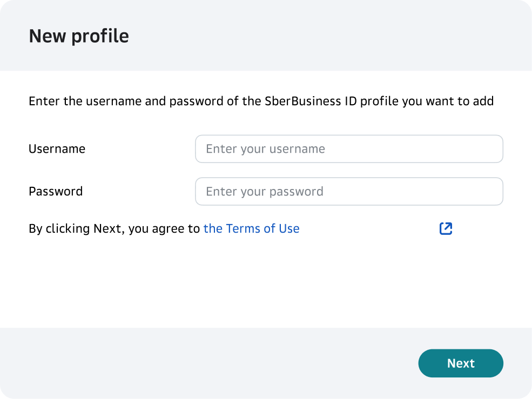Select the "Enter your password" placeholder text
The image size is (532, 399).
(265, 192)
